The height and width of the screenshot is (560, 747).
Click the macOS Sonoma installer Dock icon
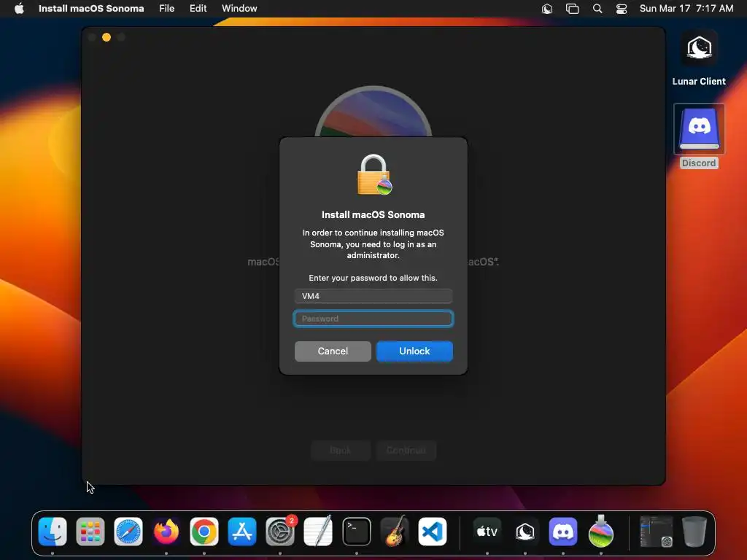(x=601, y=532)
